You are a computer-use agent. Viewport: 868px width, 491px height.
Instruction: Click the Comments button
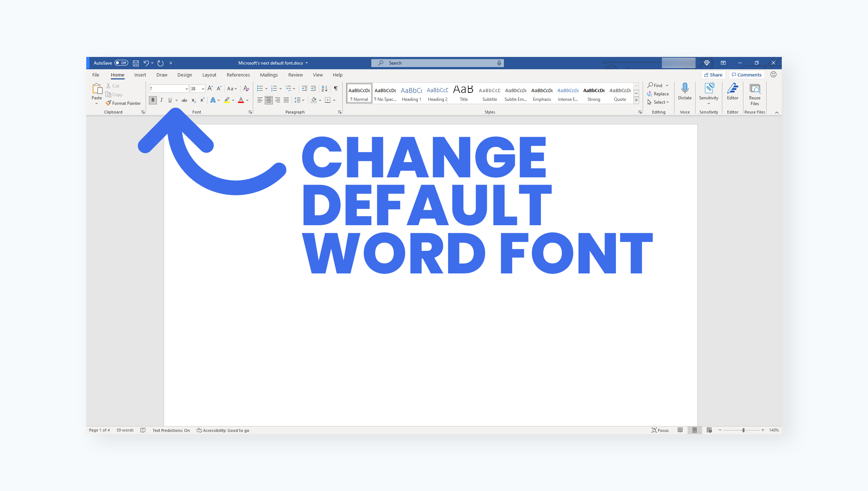[x=747, y=75]
